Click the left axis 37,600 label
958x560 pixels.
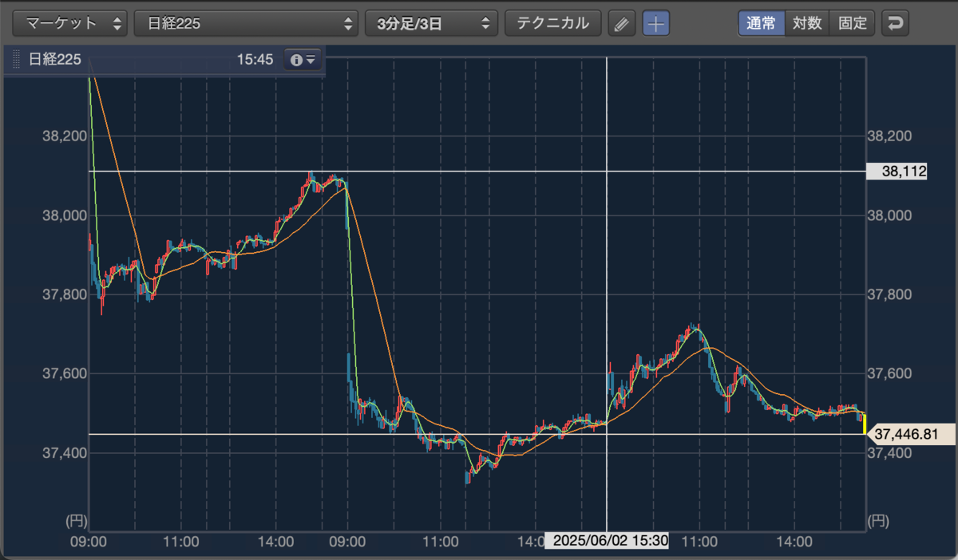[64, 373]
